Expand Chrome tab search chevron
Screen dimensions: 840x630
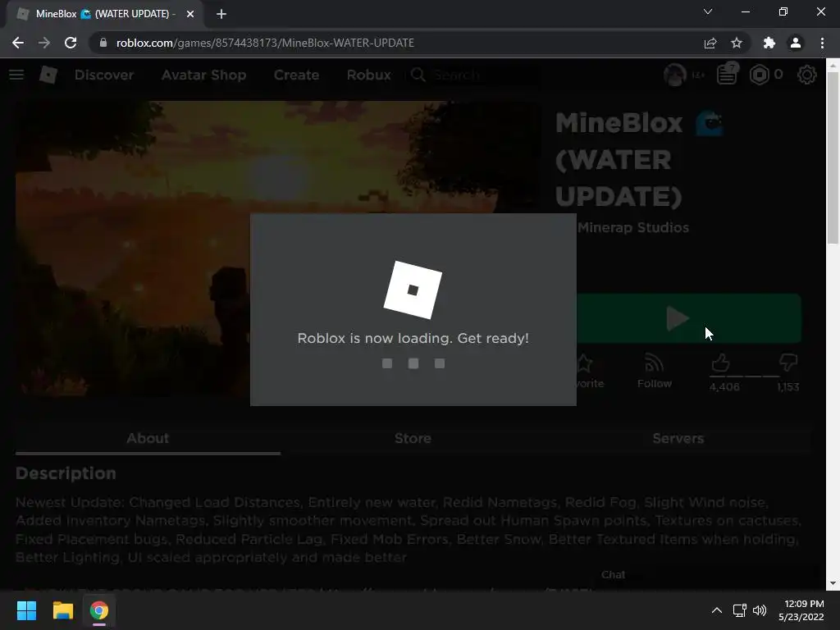point(708,11)
